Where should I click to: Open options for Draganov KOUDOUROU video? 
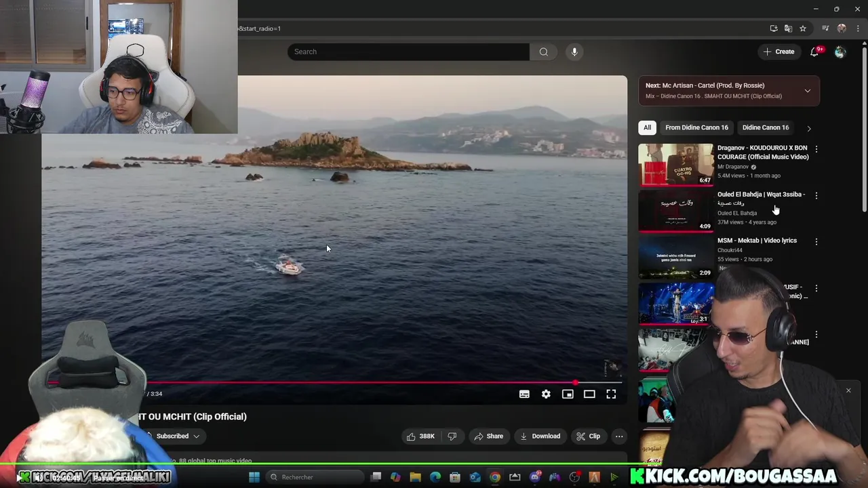(816, 148)
